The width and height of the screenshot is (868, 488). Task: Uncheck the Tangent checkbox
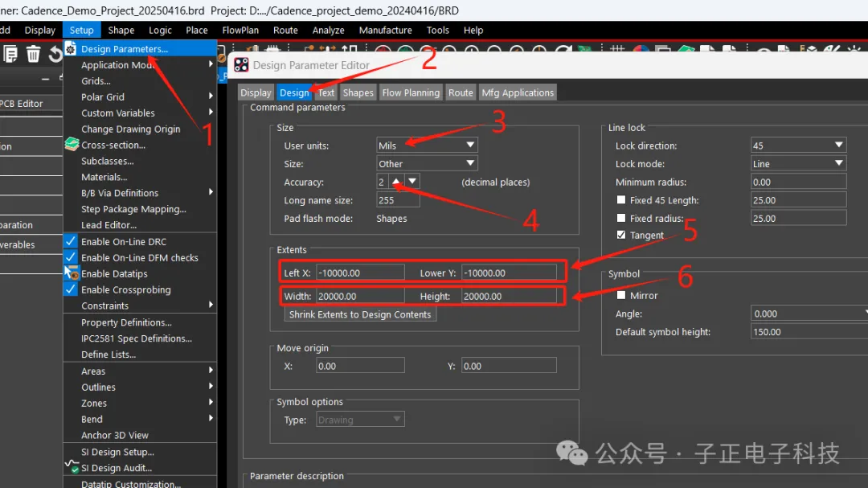(x=621, y=235)
